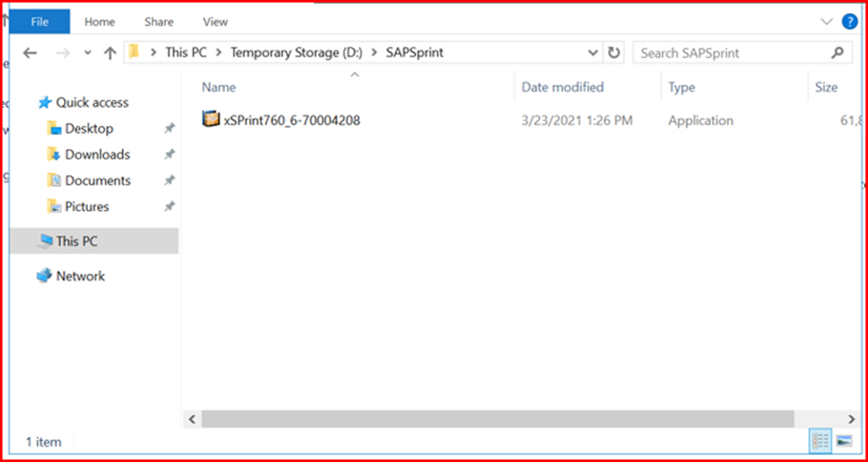Click in the Search SAPSprint field
Screen dimensions: 868x462
pos(732,53)
